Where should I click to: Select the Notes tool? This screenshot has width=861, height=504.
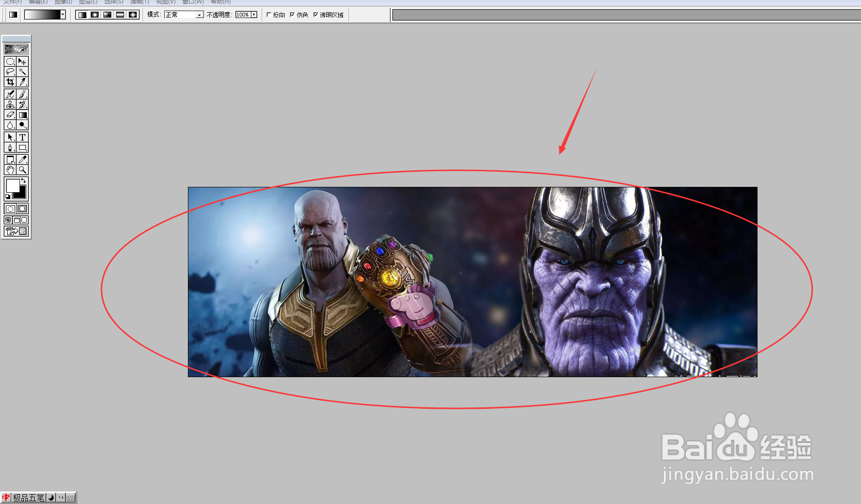click(10, 160)
